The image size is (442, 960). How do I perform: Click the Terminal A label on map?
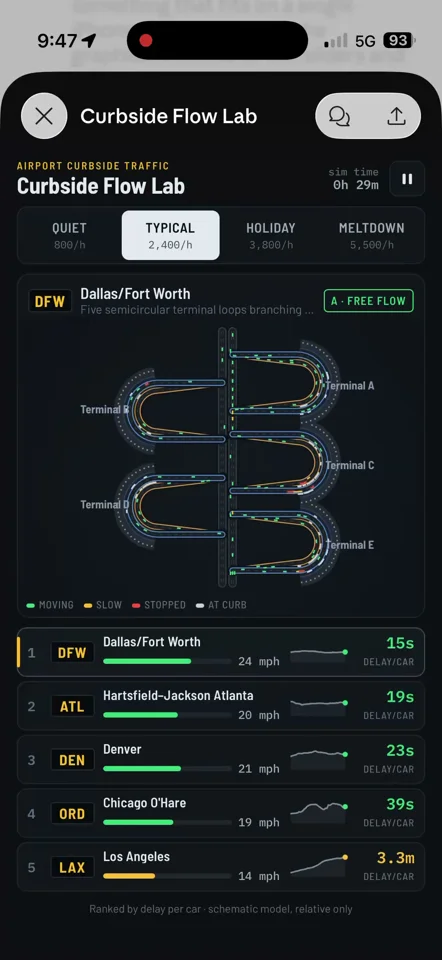click(x=350, y=386)
